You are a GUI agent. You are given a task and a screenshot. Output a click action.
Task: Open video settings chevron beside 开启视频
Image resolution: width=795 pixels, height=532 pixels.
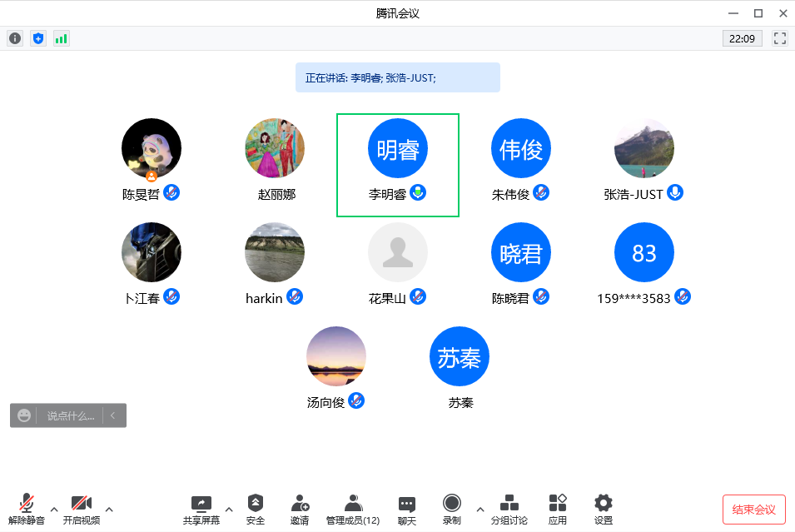[108, 510]
